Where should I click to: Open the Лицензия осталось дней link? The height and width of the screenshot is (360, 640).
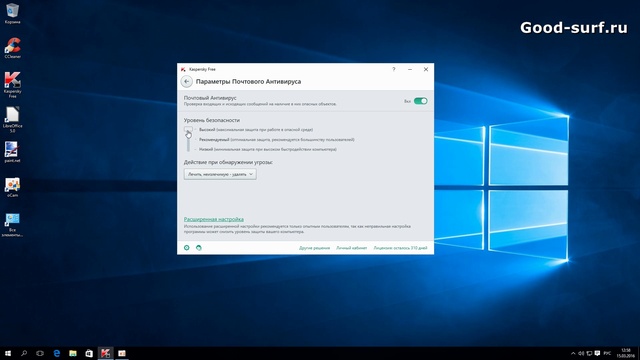click(400, 248)
